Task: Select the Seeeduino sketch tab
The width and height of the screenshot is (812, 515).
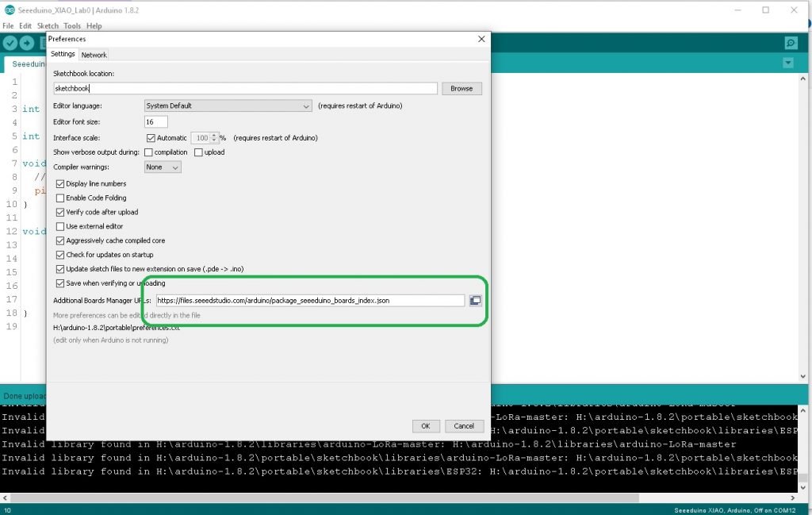Action: point(26,63)
